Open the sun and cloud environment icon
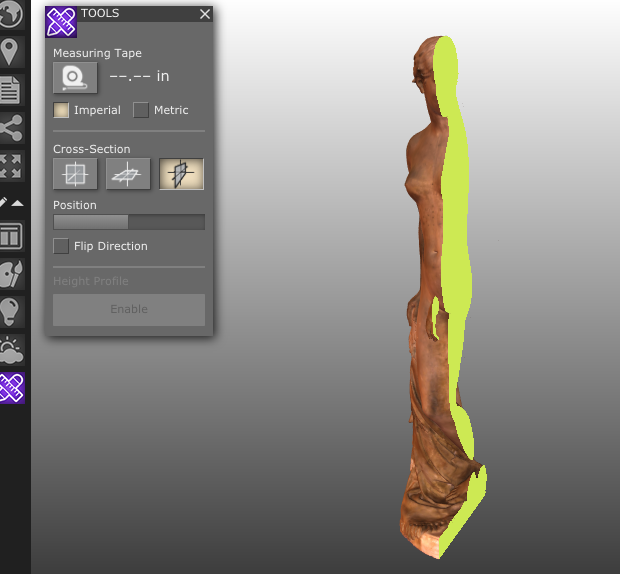620x574 pixels. pos(11,350)
